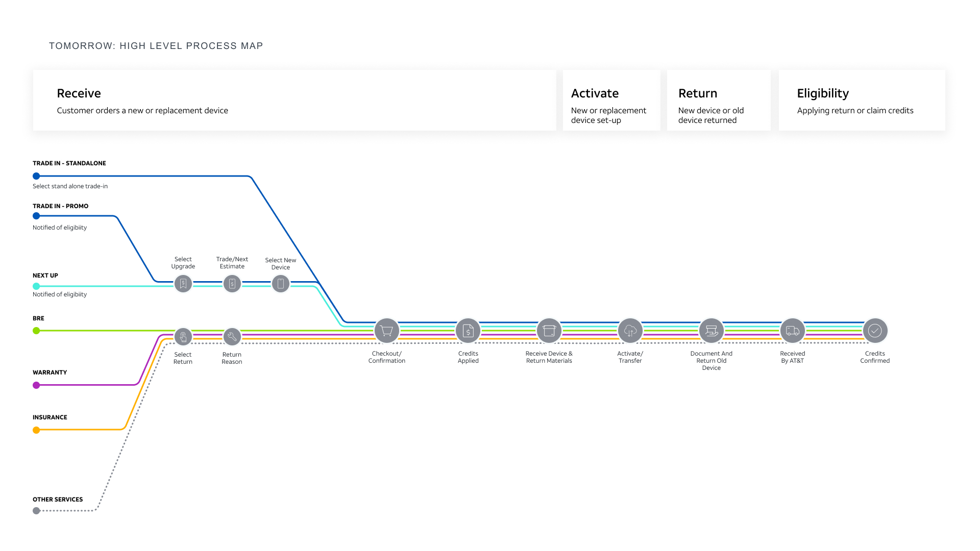Click the green BRE line start dot
This screenshot has width=980, height=551.
[36, 331]
